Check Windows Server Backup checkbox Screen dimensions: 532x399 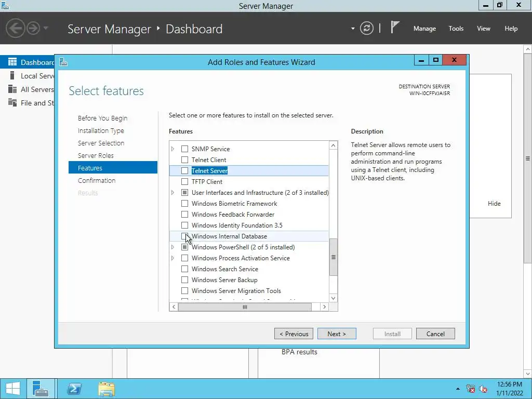184,280
